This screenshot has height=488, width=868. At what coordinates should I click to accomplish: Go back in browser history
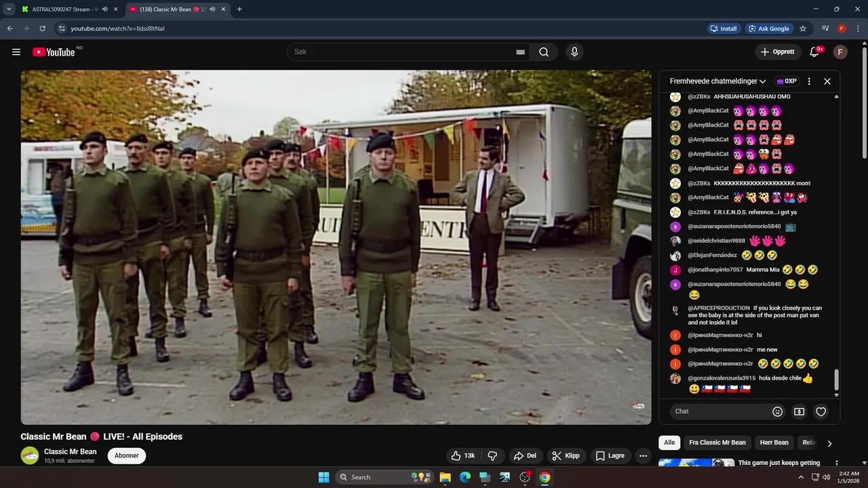(10, 28)
